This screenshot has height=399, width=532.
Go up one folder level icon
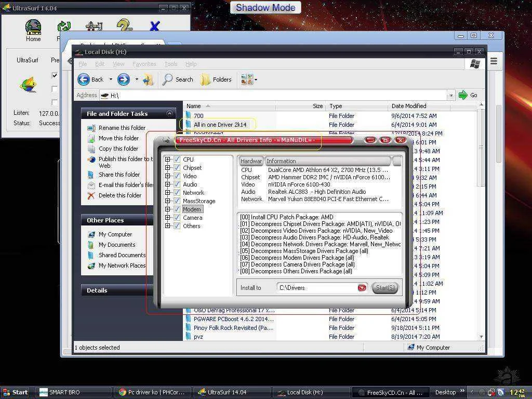[x=148, y=79]
